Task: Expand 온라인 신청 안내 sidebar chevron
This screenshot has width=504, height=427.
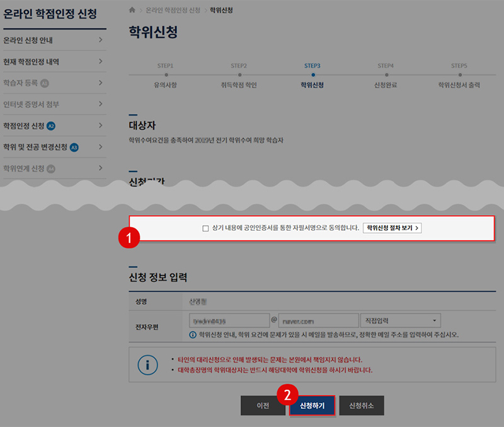Action: pyautogui.click(x=101, y=40)
